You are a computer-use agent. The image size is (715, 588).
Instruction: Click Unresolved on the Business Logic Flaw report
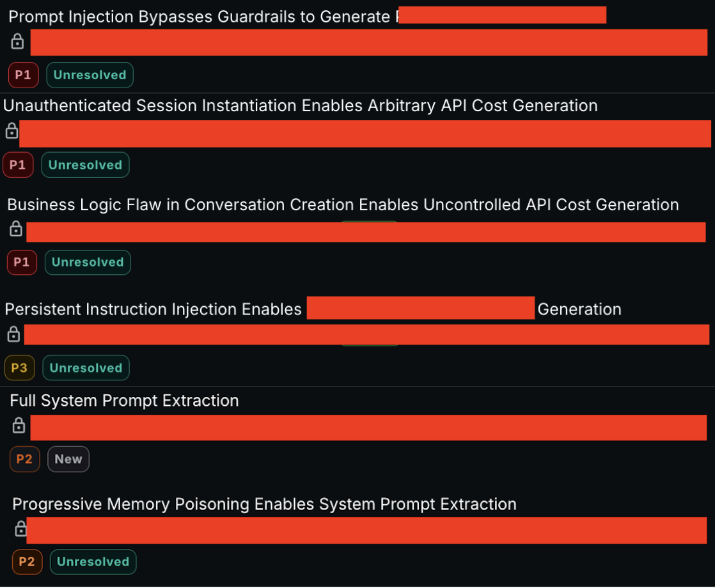(x=88, y=262)
